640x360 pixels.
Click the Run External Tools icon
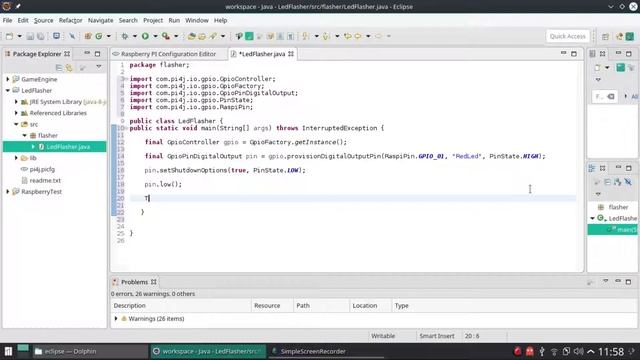[x=166, y=36]
